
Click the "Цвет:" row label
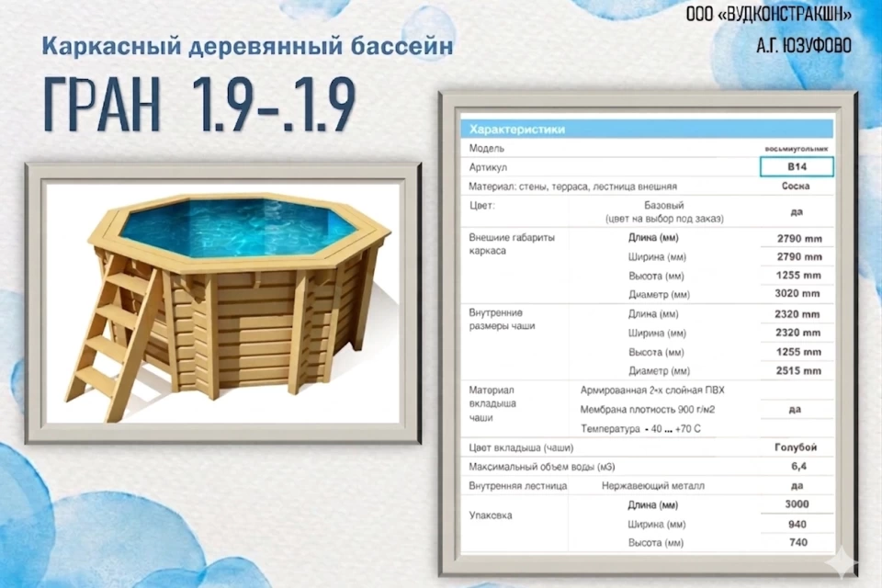pos(482,206)
